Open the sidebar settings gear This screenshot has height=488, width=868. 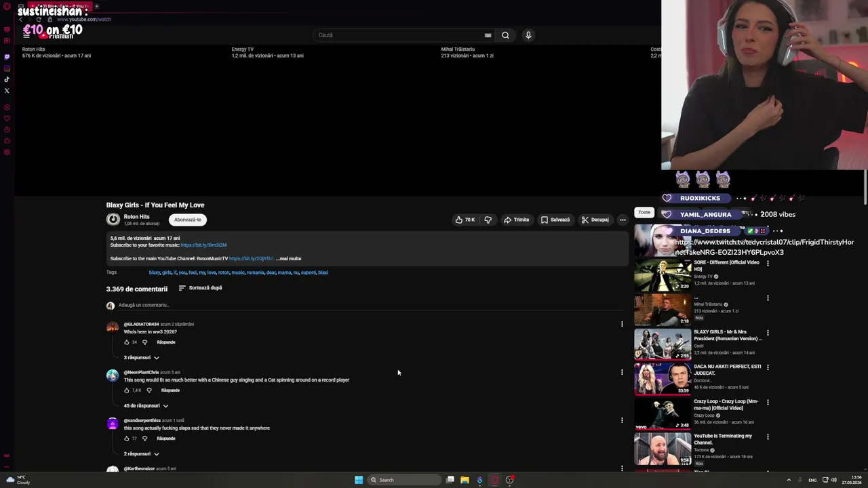pos(7,152)
